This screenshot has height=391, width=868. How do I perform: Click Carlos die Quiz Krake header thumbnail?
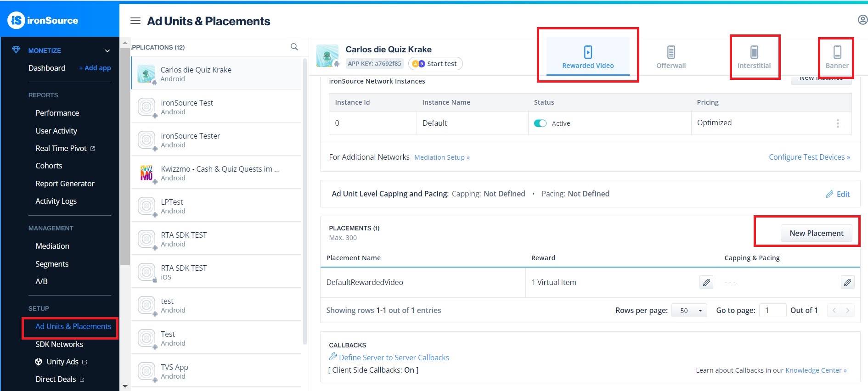coord(327,56)
